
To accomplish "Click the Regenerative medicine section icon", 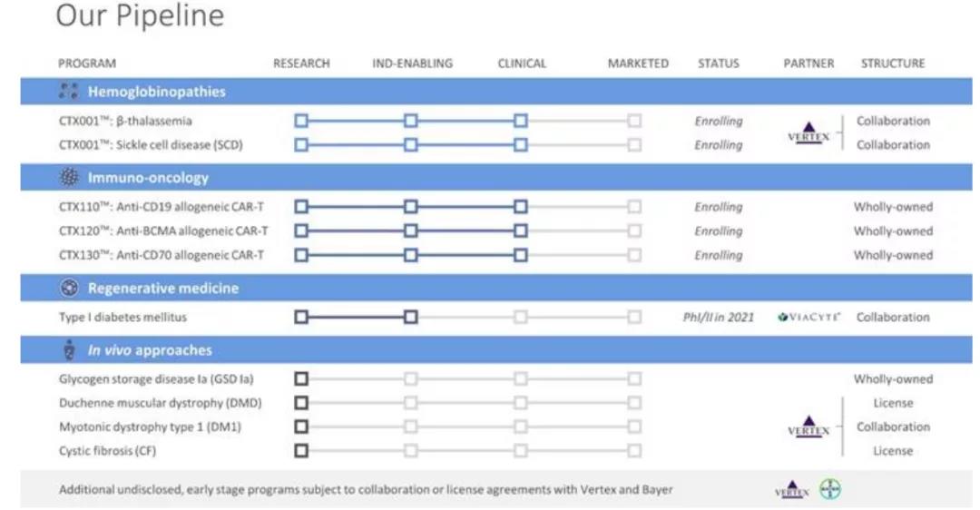I will pos(68,289).
